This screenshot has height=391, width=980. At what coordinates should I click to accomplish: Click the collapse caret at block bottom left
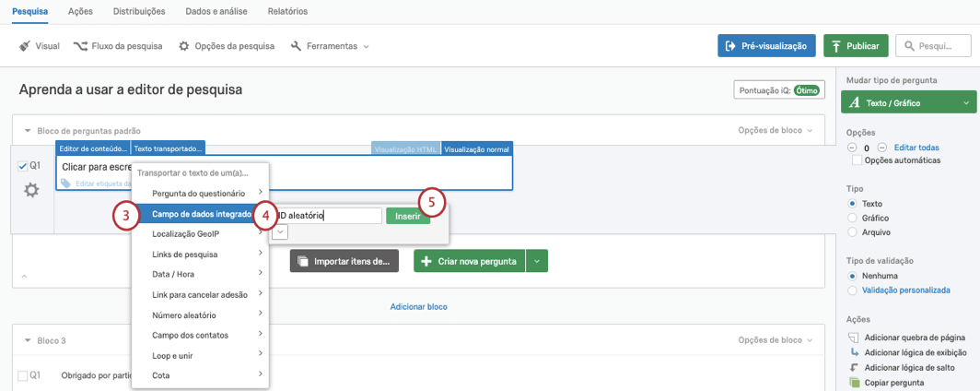[x=24, y=276]
